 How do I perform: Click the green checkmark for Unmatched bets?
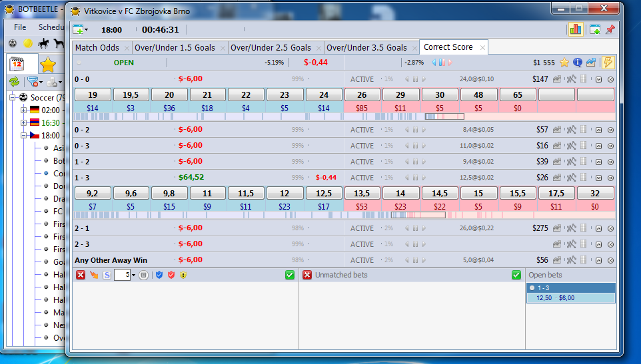click(516, 275)
